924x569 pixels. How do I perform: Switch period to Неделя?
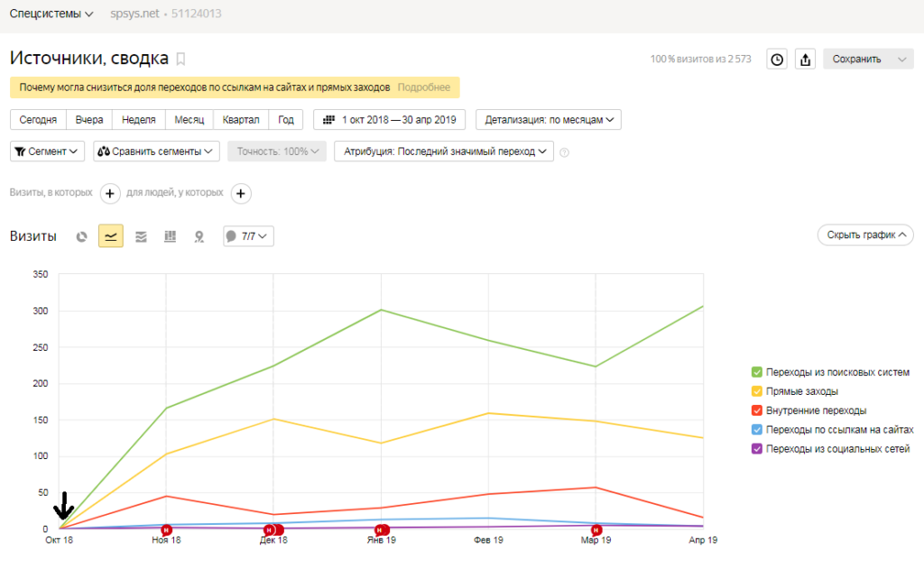point(138,120)
